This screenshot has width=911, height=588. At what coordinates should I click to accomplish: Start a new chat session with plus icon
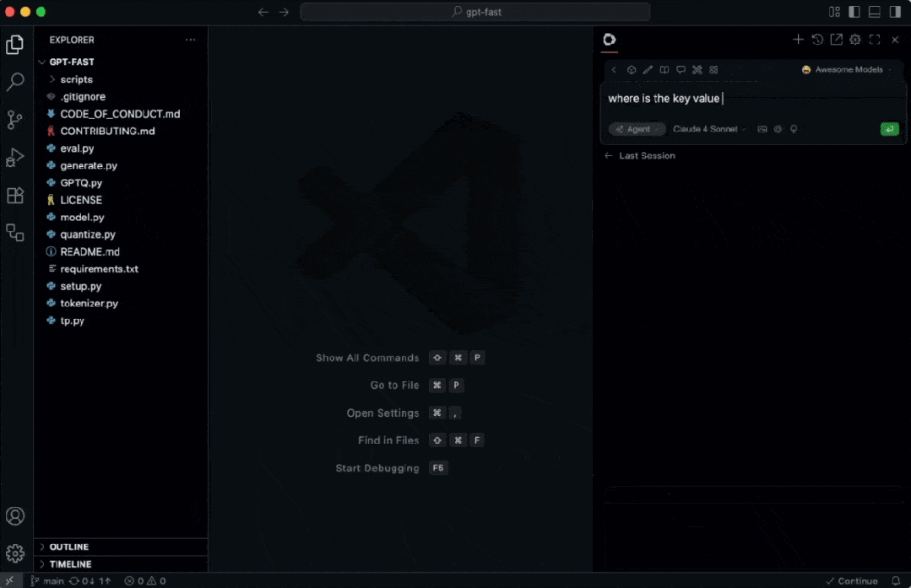[x=798, y=40]
